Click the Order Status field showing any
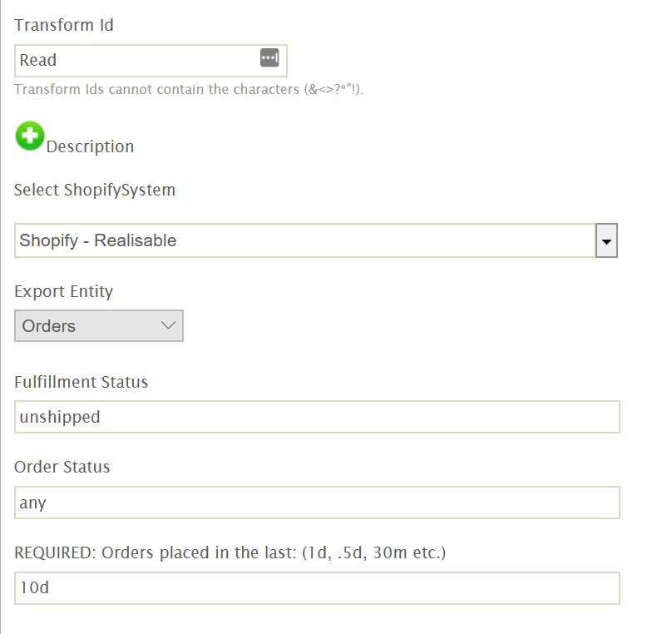Image resolution: width=672 pixels, height=634 pixels. click(317, 503)
